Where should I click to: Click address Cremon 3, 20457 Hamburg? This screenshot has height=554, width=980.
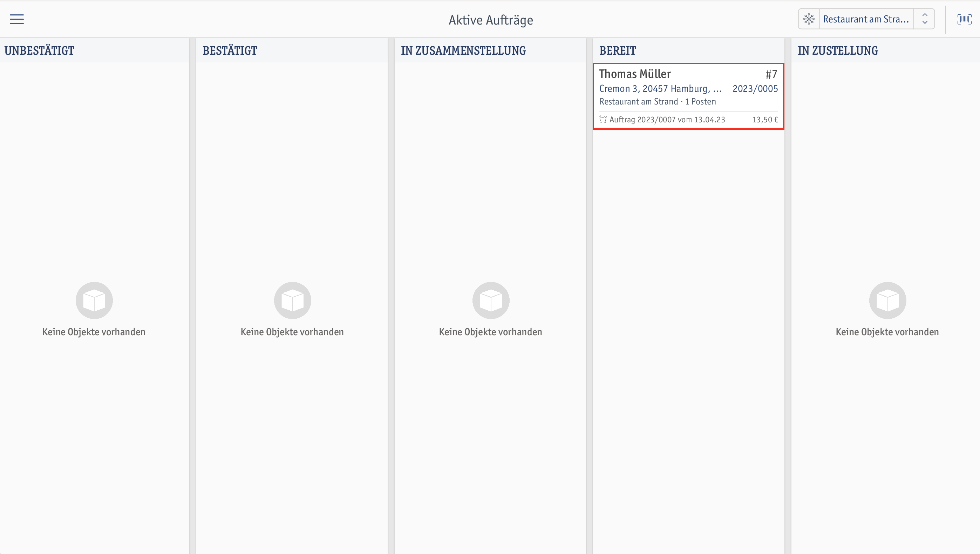point(660,89)
